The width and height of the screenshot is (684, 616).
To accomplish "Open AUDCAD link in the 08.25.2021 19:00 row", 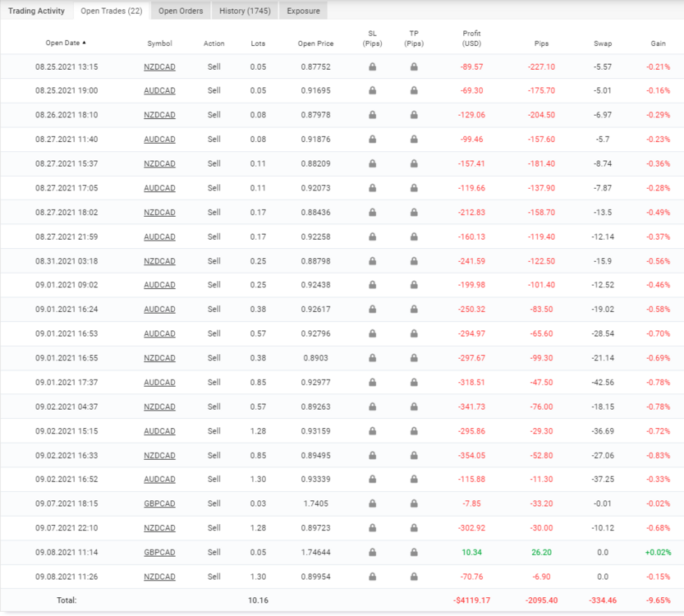I will [x=159, y=90].
